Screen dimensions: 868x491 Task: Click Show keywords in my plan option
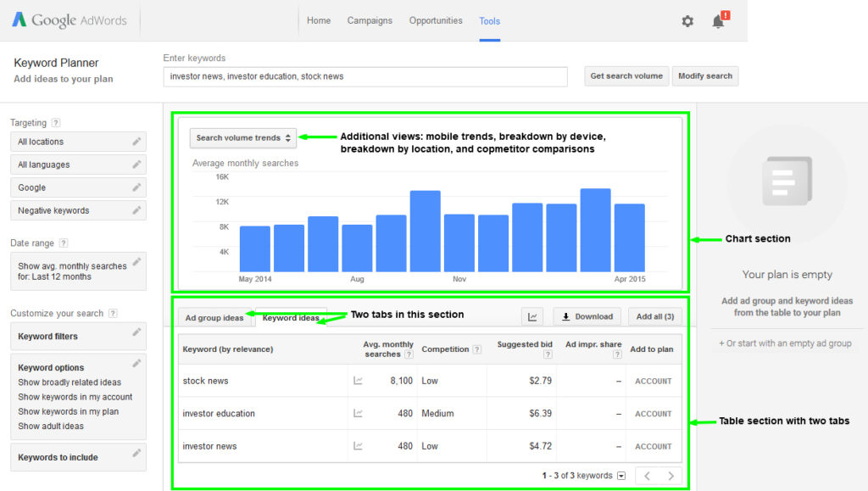tap(68, 412)
